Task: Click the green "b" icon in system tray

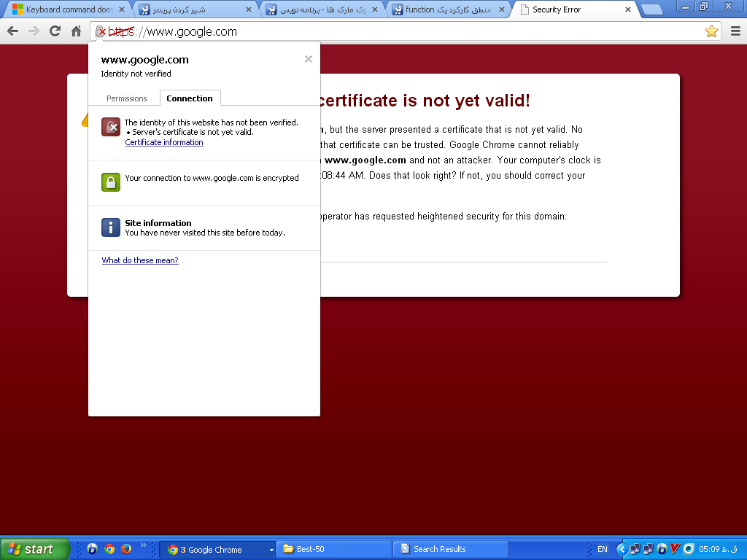Action: (x=662, y=549)
